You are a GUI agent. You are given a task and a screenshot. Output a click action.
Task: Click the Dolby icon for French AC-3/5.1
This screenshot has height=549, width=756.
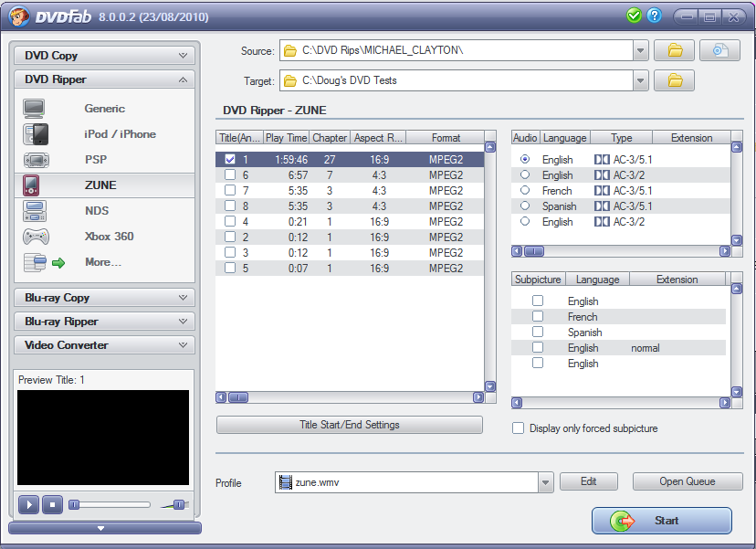[x=602, y=191]
